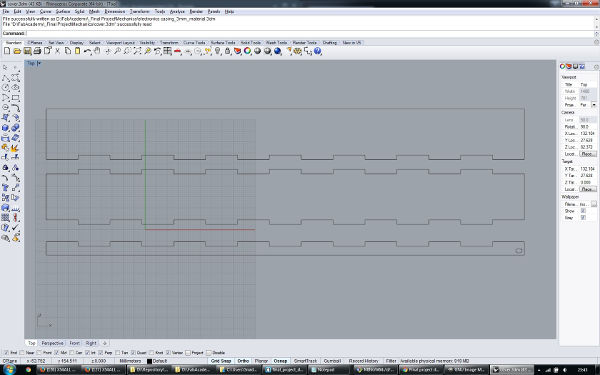Open the Layers icon in toolbar
Screen dimensions: 600x375
coord(238,51)
